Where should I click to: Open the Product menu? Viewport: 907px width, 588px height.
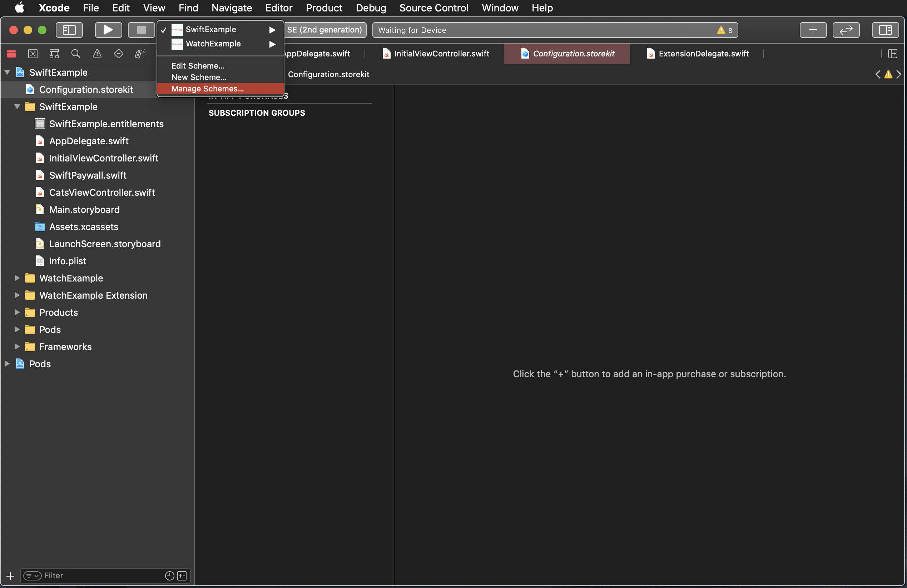pos(323,8)
